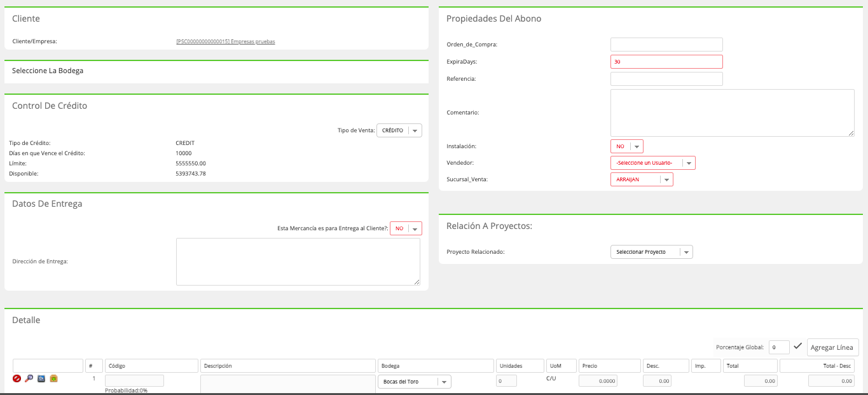The image size is (868, 395).
Task: Click the Probabilidad:0% text
Action: tap(126, 391)
